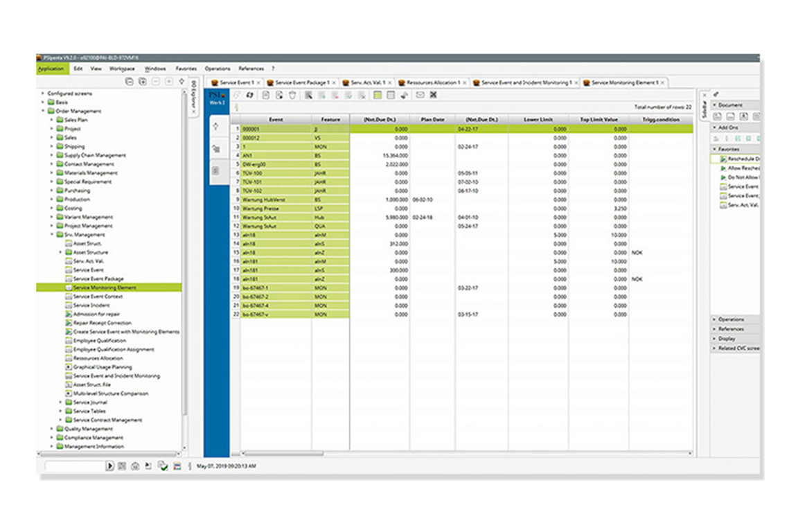Screen dimensions: 798x532
Task: Switch to Ressources Allocation 1 tab
Action: click(432, 82)
